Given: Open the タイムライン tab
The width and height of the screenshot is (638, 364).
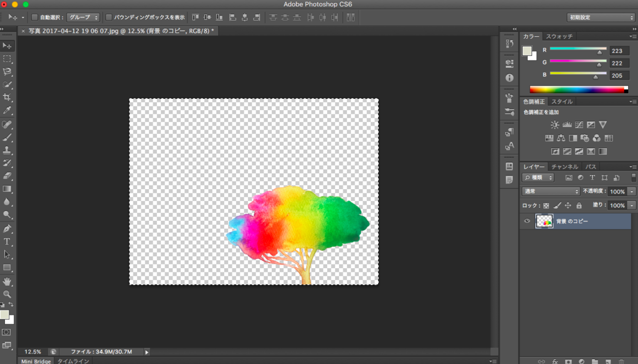Looking at the screenshot, I should [x=73, y=361].
